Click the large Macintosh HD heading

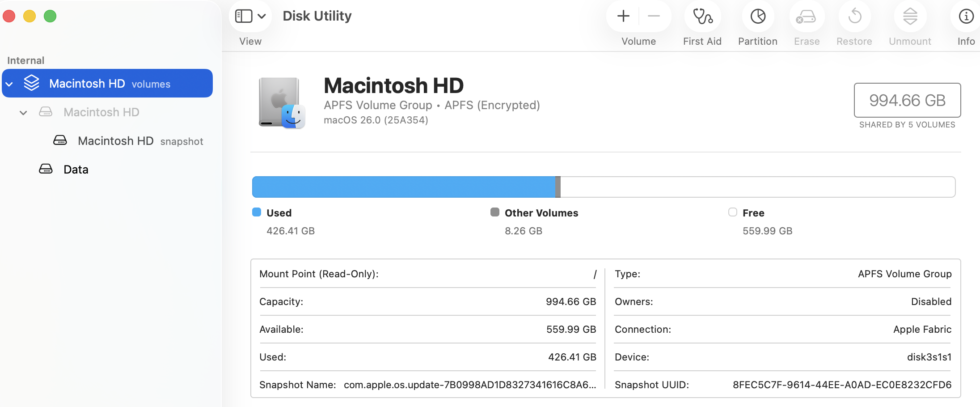pyautogui.click(x=393, y=85)
